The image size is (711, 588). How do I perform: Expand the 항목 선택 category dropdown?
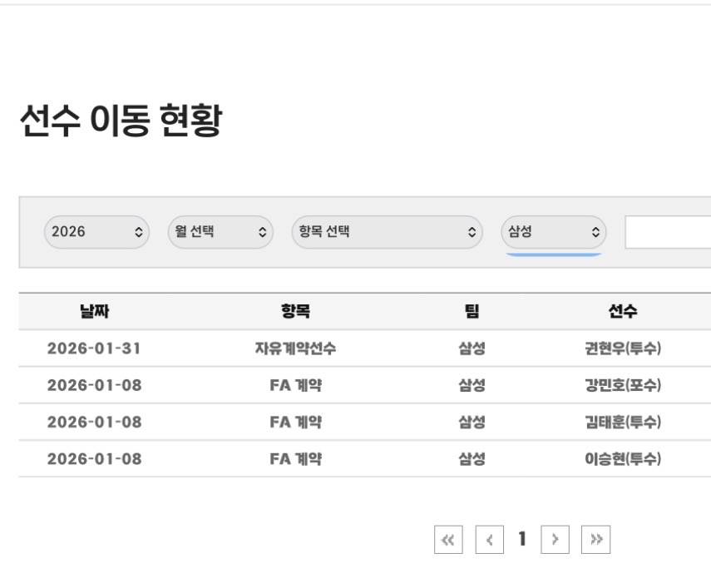pos(387,232)
